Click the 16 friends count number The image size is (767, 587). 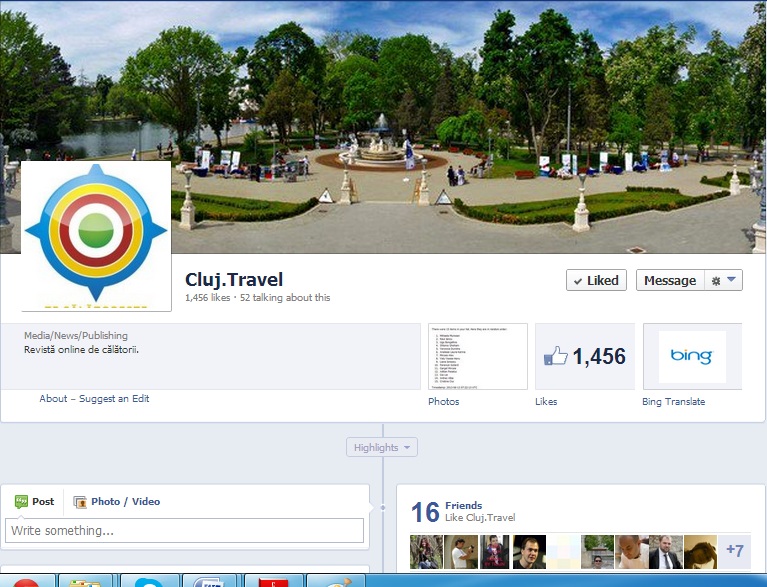tap(425, 512)
